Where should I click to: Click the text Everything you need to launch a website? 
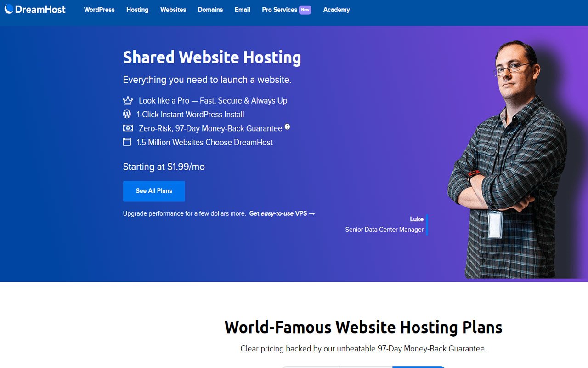pos(207,80)
